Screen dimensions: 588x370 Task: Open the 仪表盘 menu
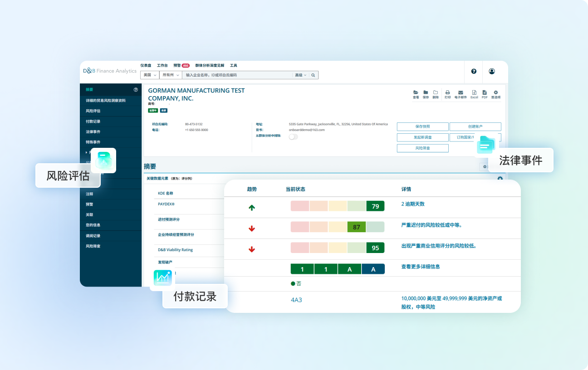(146, 66)
